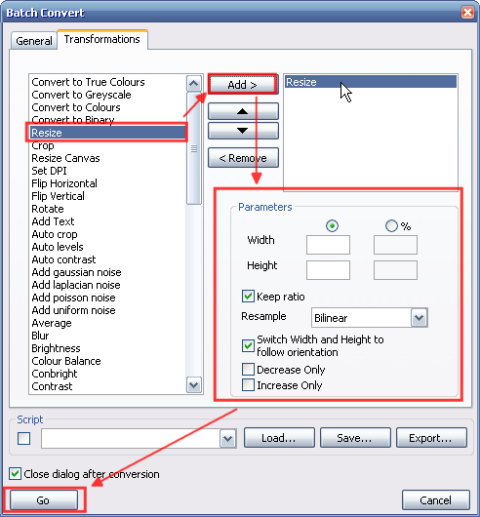Select the pixel size radio button
Screen dimensions: 480x517
[x=332, y=226]
